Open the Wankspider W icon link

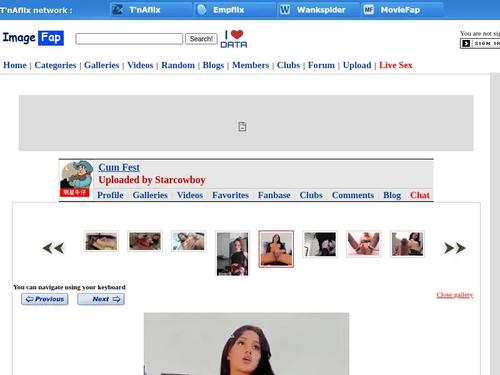(x=285, y=10)
